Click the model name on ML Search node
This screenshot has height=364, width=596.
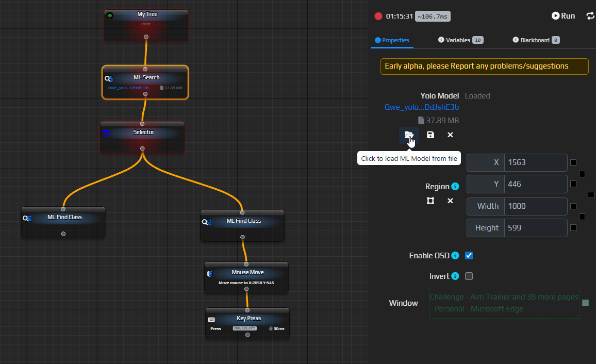pyautogui.click(x=128, y=88)
